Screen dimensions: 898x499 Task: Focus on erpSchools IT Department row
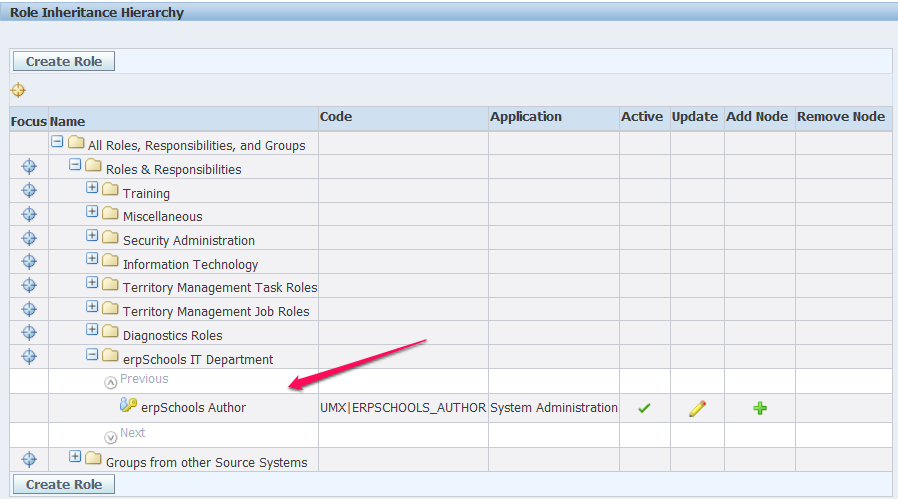pyautogui.click(x=29, y=356)
